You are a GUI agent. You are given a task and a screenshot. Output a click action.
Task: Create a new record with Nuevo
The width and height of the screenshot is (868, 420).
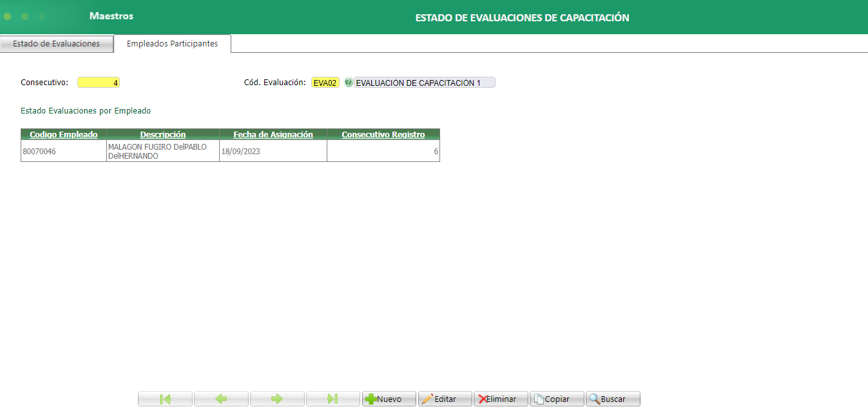click(x=389, y=399)
